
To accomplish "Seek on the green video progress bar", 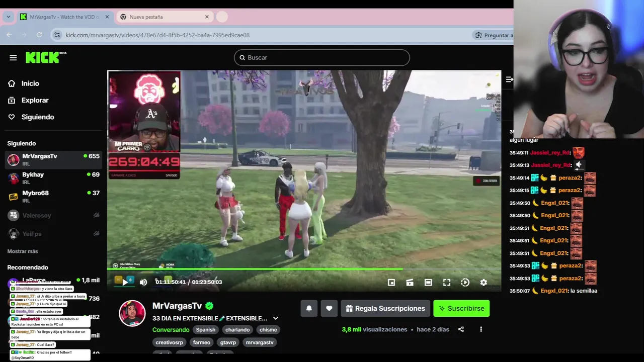I will tap(304, 269).
